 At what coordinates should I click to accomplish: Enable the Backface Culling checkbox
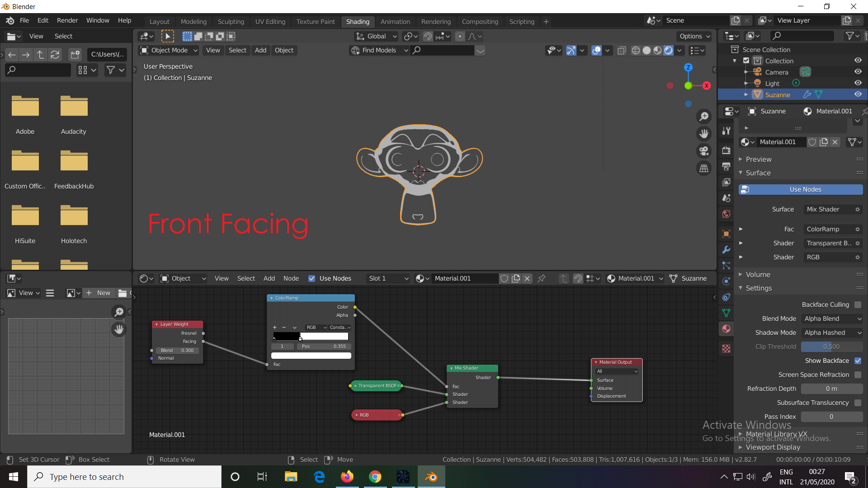tap(858, 305)
